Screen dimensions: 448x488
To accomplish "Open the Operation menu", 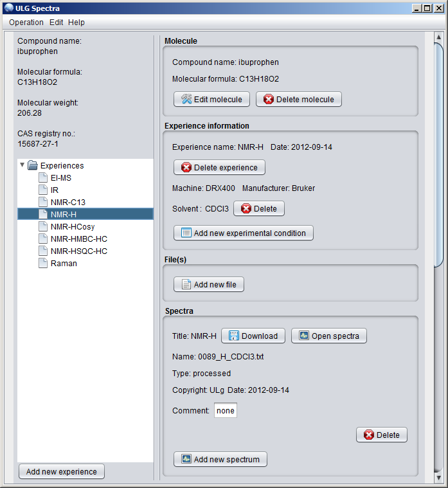I will pos(26,23).
